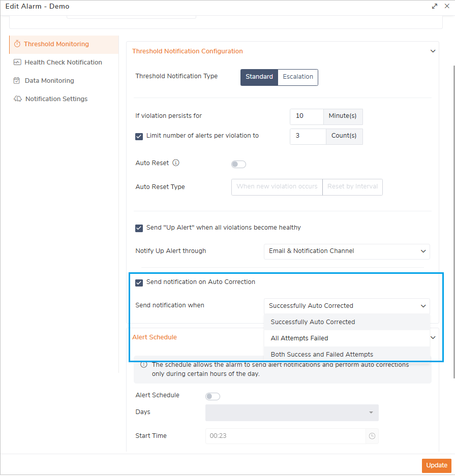
Task: Click the Data Monitoring calendar icon
Action: (17, 81)
